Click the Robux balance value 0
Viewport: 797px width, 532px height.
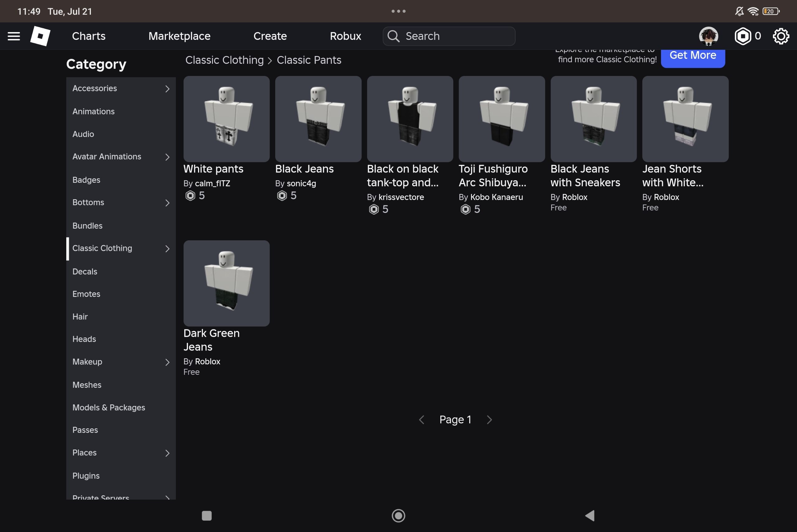(758, 36)
